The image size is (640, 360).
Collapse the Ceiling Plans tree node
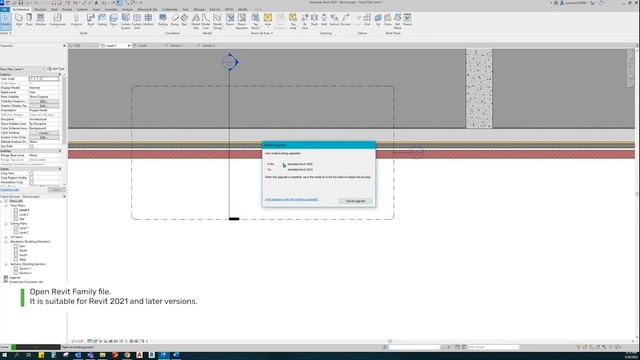(x=6, y=224)
